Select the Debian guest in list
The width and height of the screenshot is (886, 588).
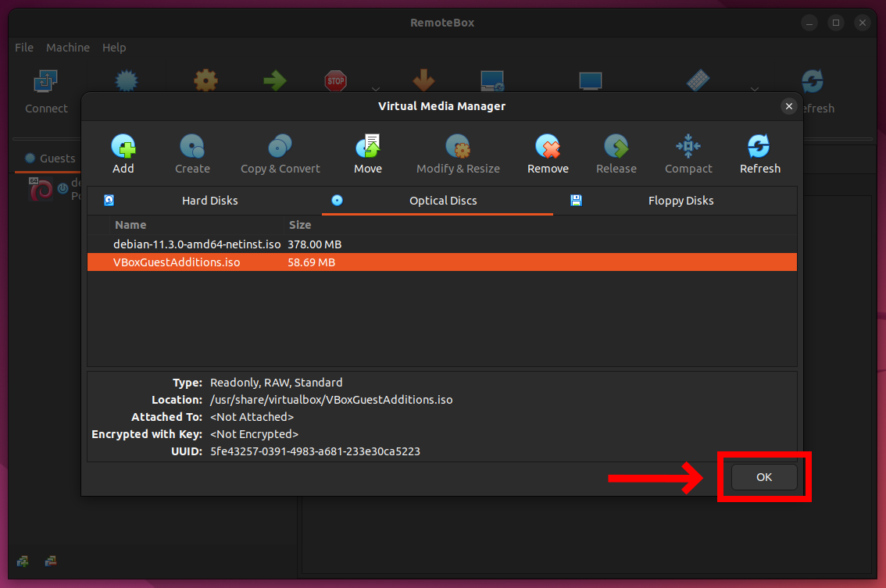tap(54, 189)
